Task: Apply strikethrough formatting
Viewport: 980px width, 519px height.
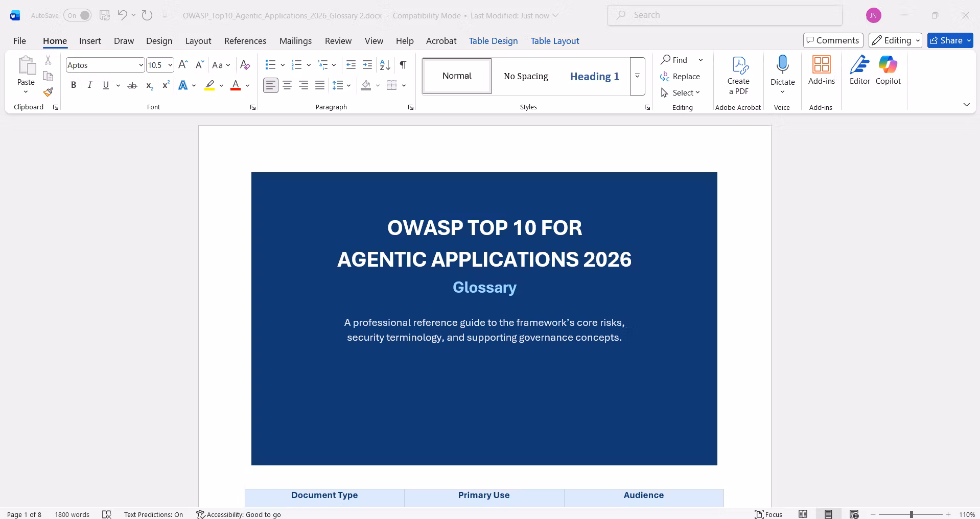Action: 132,85
